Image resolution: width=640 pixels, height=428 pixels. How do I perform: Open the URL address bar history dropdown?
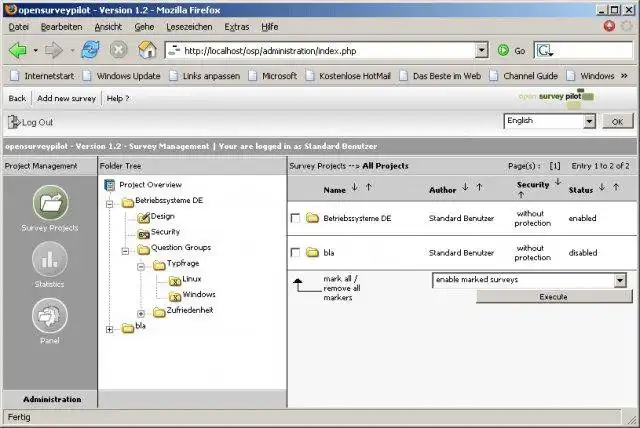482,51
